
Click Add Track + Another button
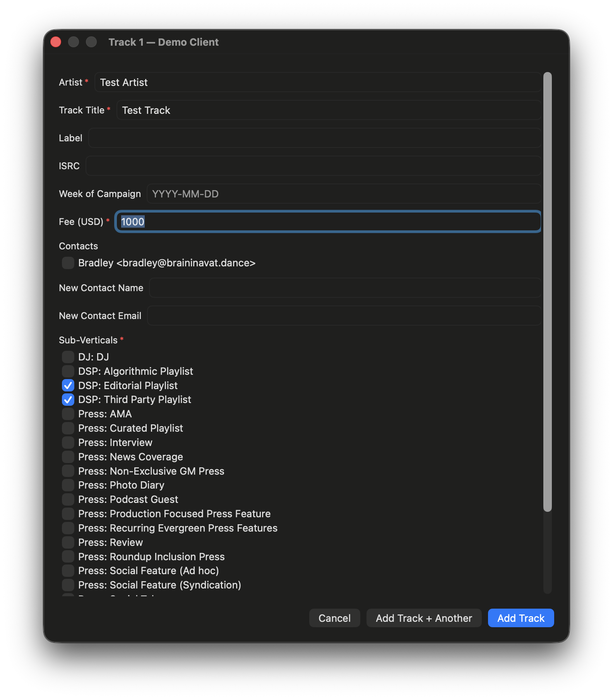click(x=424, y=618)
